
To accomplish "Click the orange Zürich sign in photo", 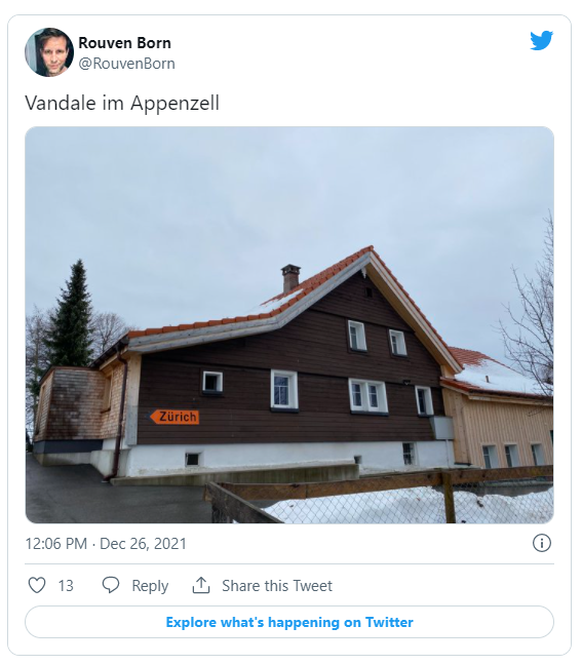I will [174, 417].
